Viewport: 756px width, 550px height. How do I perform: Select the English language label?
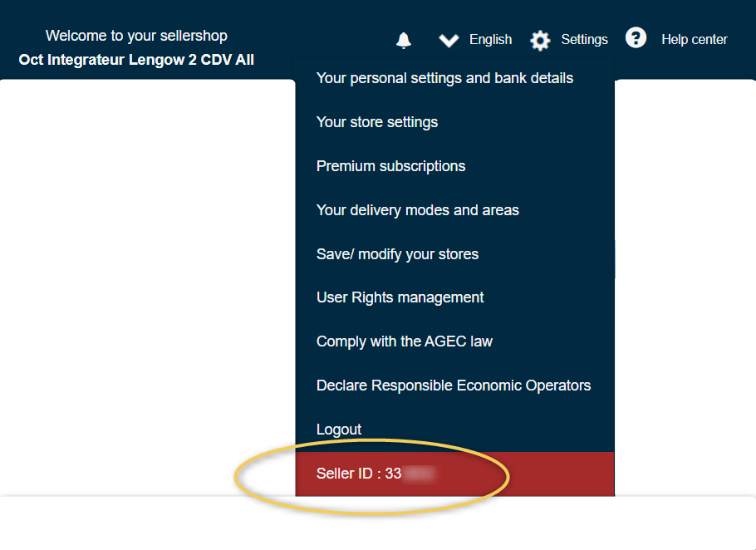[490, 40]
